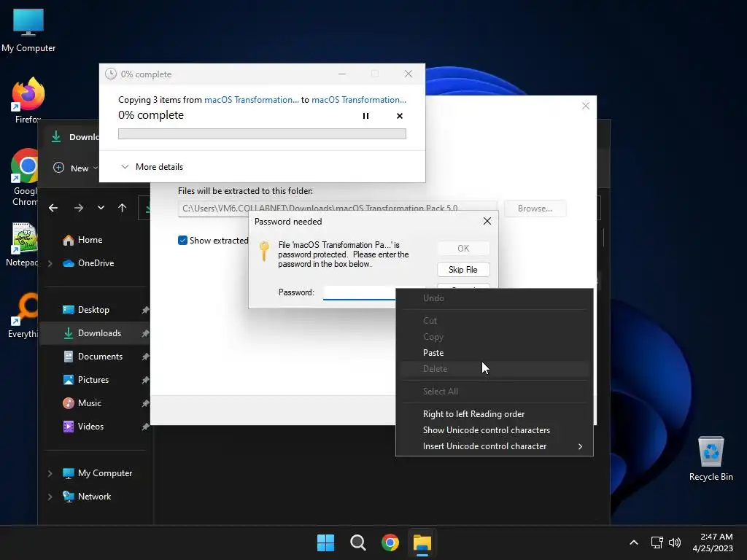Select Show Unicode control characters

point(495,430)
